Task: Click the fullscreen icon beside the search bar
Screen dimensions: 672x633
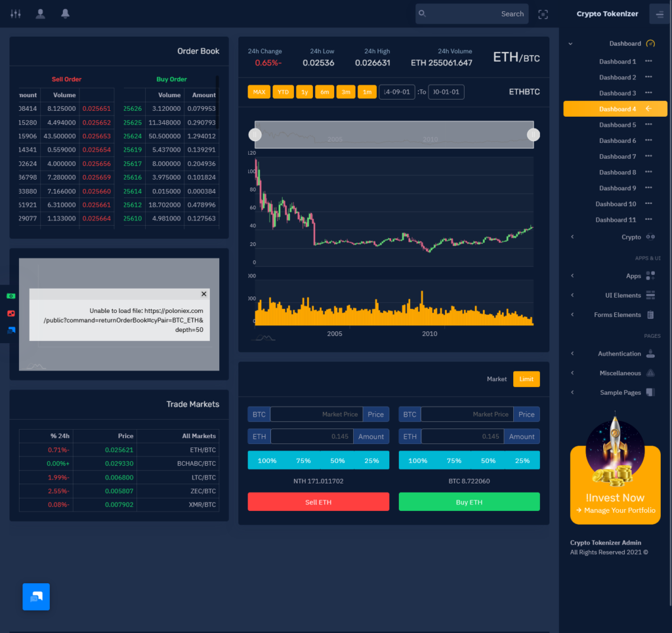Action: coord(543,14)
